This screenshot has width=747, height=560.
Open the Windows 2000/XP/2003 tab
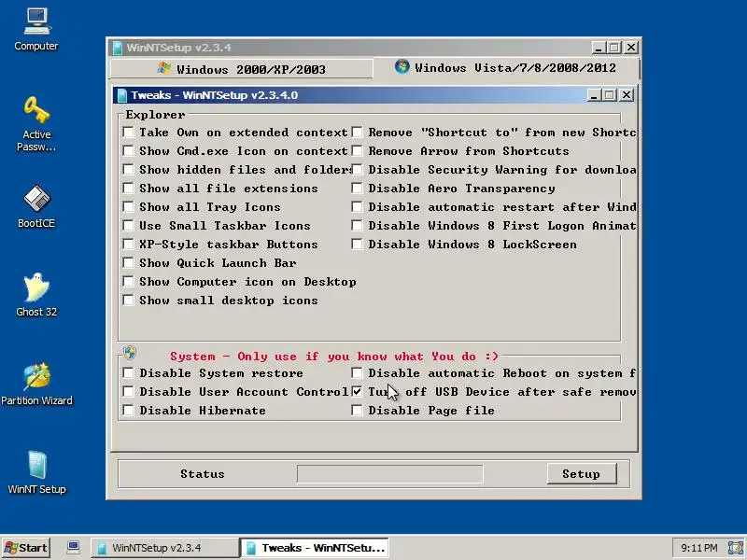pos(241,69)
